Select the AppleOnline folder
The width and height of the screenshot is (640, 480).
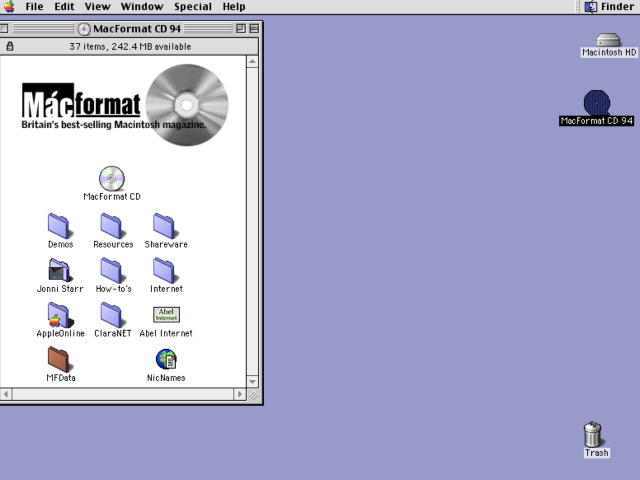[60, 315]
